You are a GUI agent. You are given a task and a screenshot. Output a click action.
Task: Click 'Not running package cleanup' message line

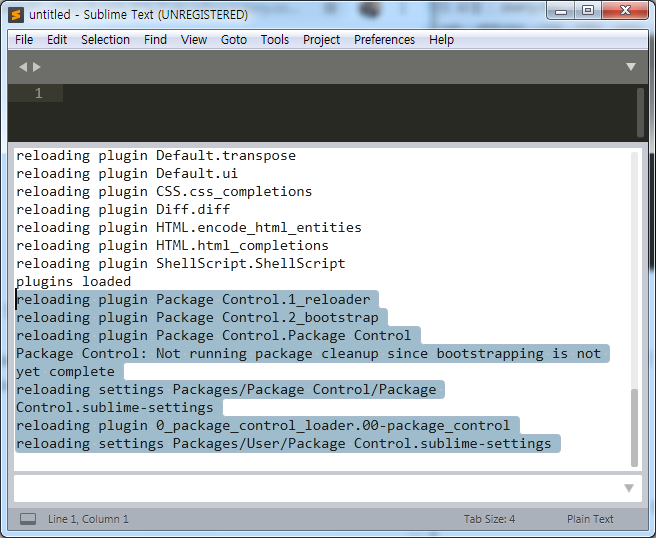click(308, 354)
